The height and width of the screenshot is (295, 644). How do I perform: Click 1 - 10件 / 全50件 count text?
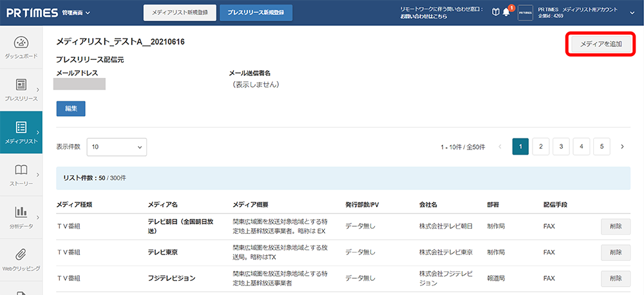pyautogui.click(x=463, y=147)
